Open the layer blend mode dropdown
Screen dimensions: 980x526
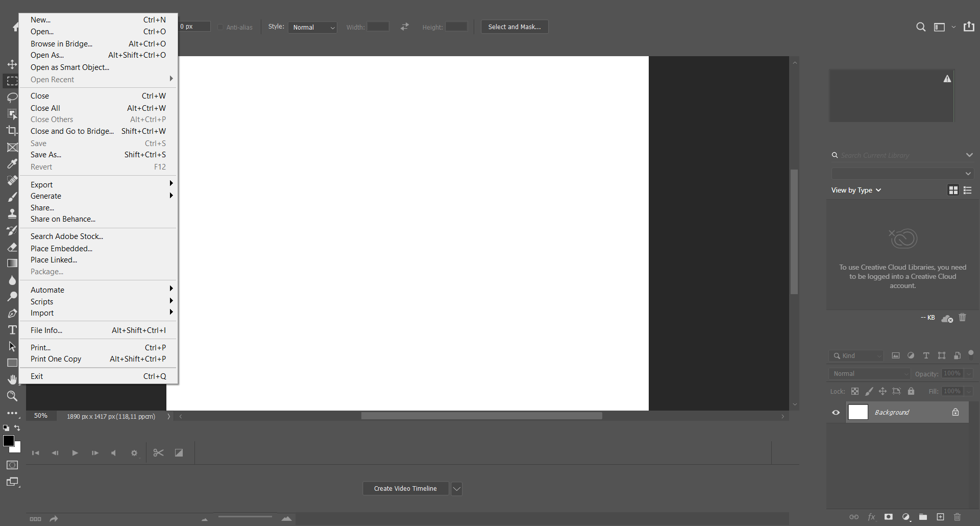click(868, 373)
